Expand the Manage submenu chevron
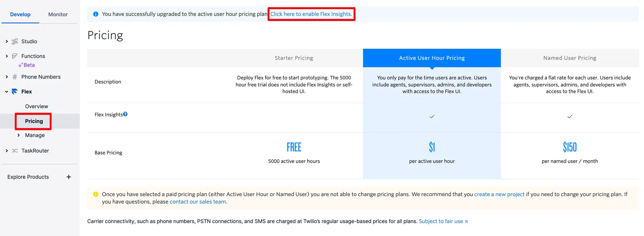Viewport: 644px width, 236px height. 19,135
